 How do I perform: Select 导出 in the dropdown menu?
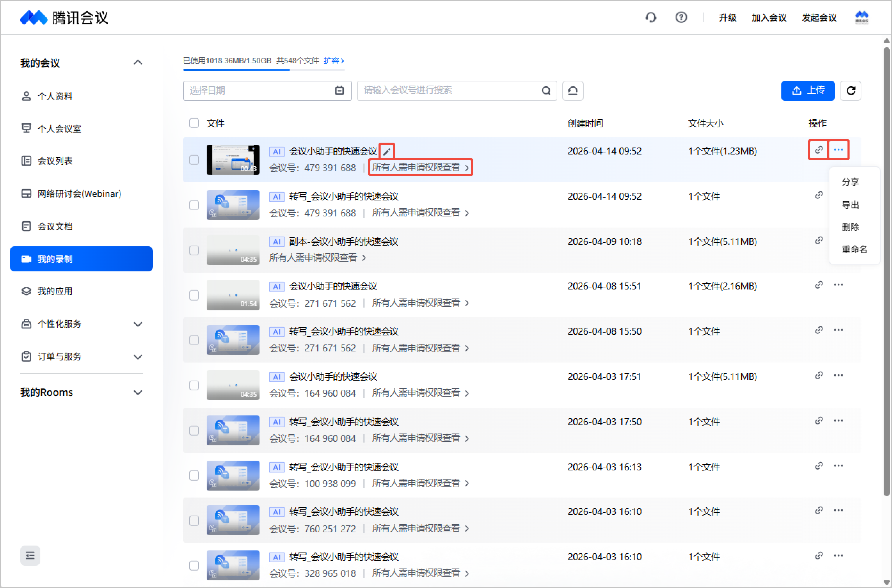[850, 205]
